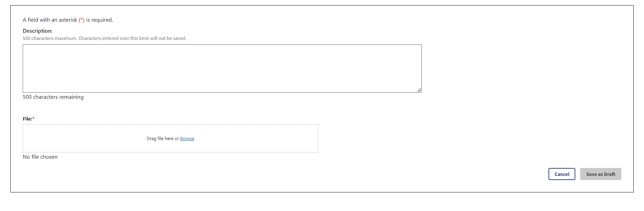The image size is (644, 211).
Task: Click the 'is required.' text in notice
Action: pos(99,20)
